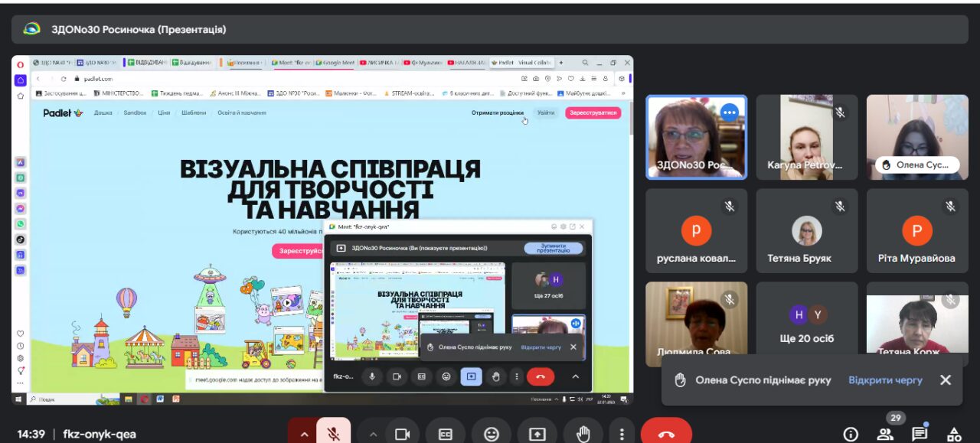Select the Тетяна Бруяк participant tile

tap(806, 230)
